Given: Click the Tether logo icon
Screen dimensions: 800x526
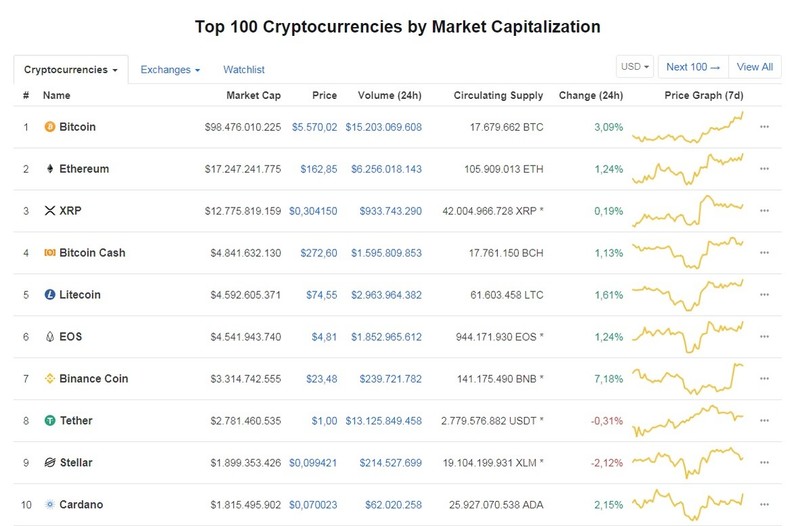Looking at the screenshot, I should coord(49,420).
